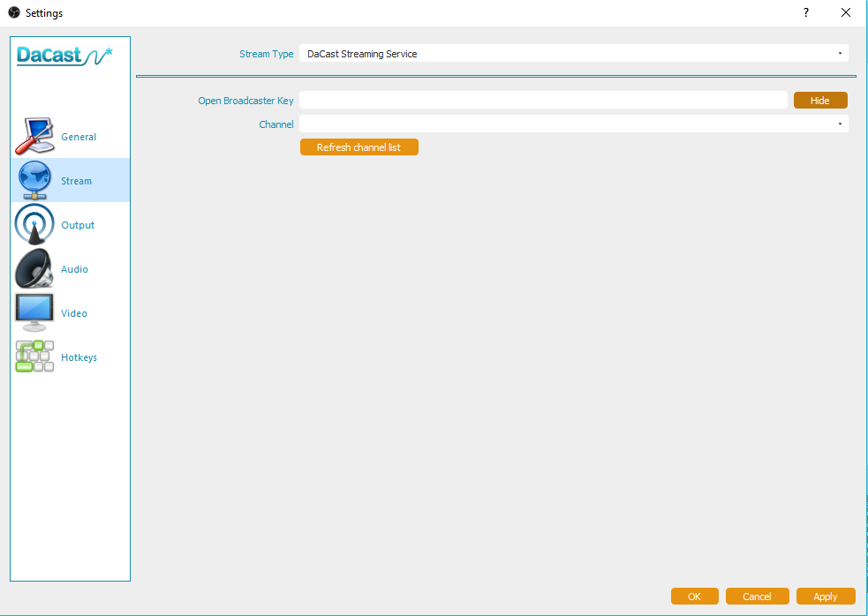Click the General wrench-and-monitor icon
This screenshot has height=616, width=868.
(x=34, y=136)
